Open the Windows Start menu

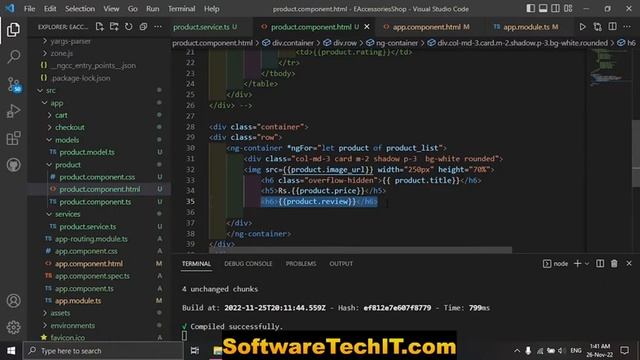pyautogui.click(x=11, y=351)
